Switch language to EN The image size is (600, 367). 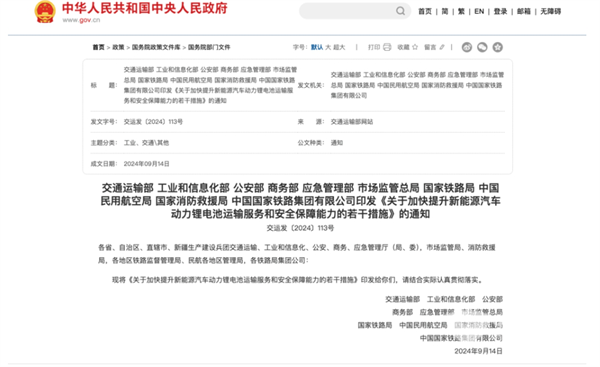coord(479,11)
